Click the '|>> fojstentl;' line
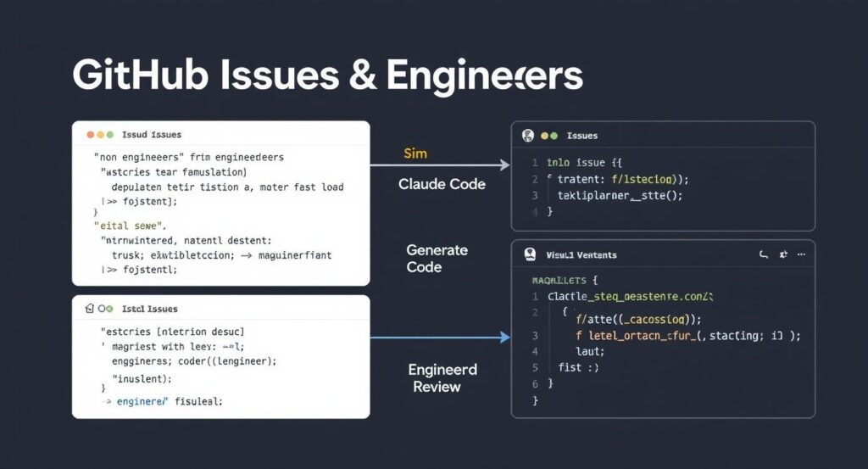This screenshot has height=469, width=868. tap(139, 270)
